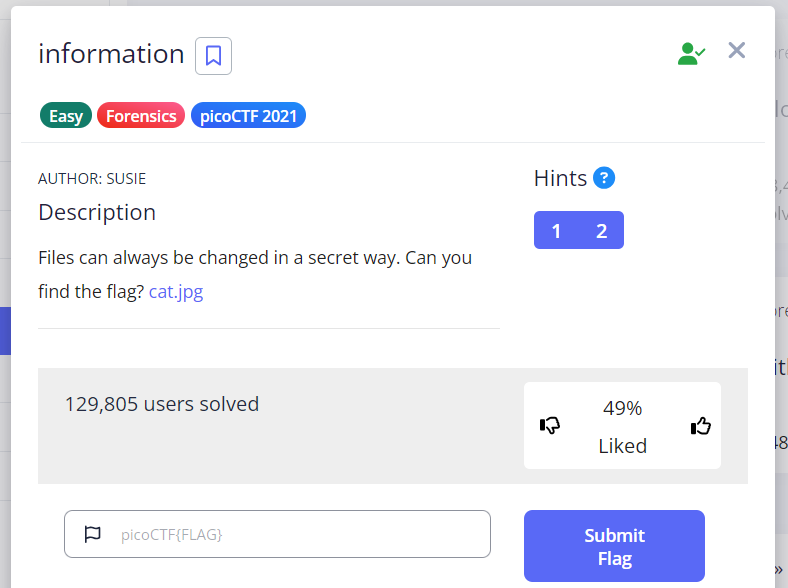Select the Easy difficulty tag
Viewport: 788px width, 588px height.
[66, 116]
